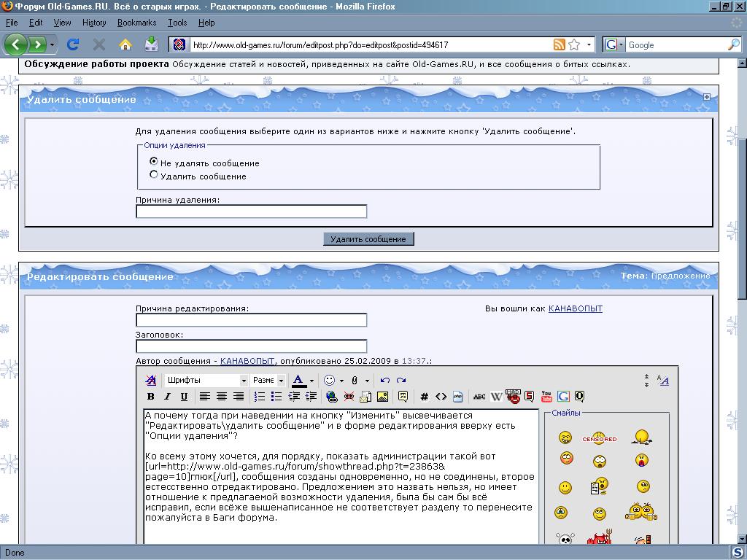Click the Firefox reload page button
The height and width of the screenshot is (560, 747).
coord(72,44)
